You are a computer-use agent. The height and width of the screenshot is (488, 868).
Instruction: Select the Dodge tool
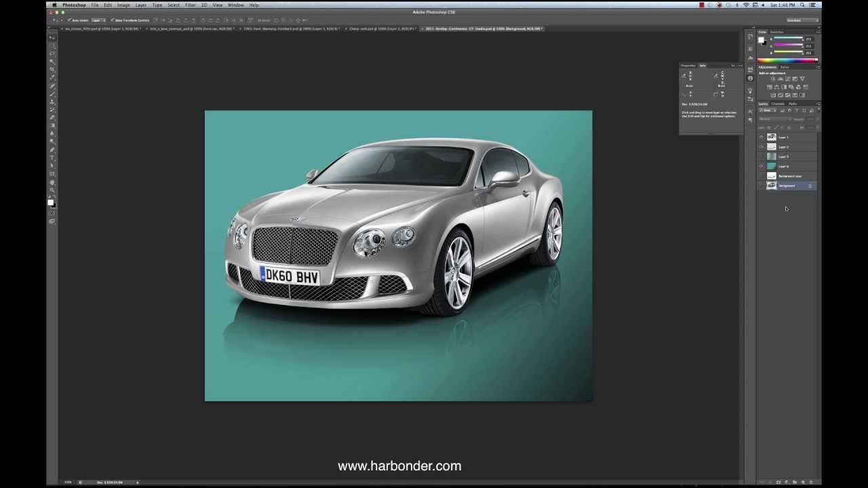(x=52, y=142)
